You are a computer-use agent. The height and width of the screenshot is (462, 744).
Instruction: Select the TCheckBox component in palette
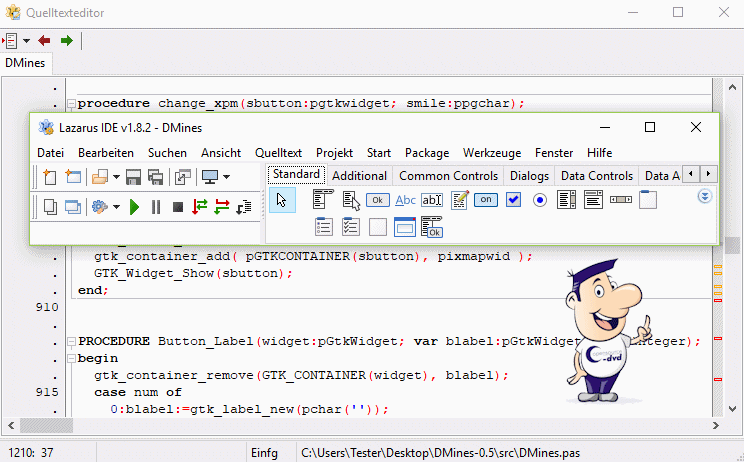pyautogui.click(x=513, y=200)
